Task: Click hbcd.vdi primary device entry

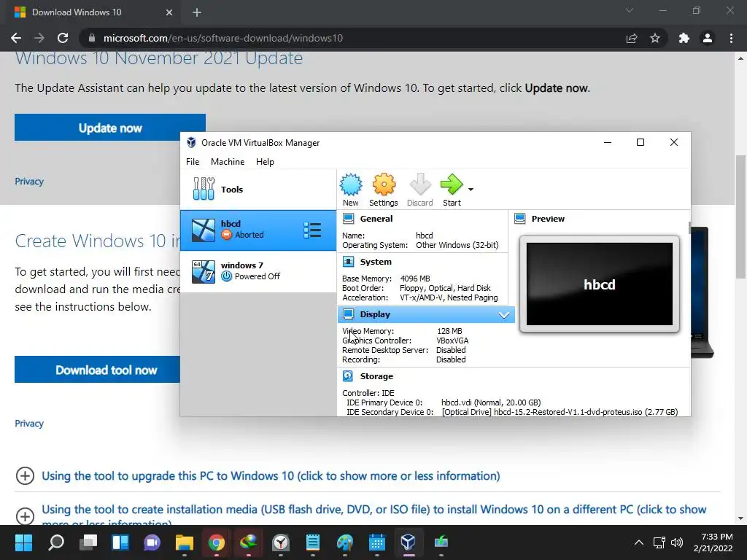Action: pos(491,402)
